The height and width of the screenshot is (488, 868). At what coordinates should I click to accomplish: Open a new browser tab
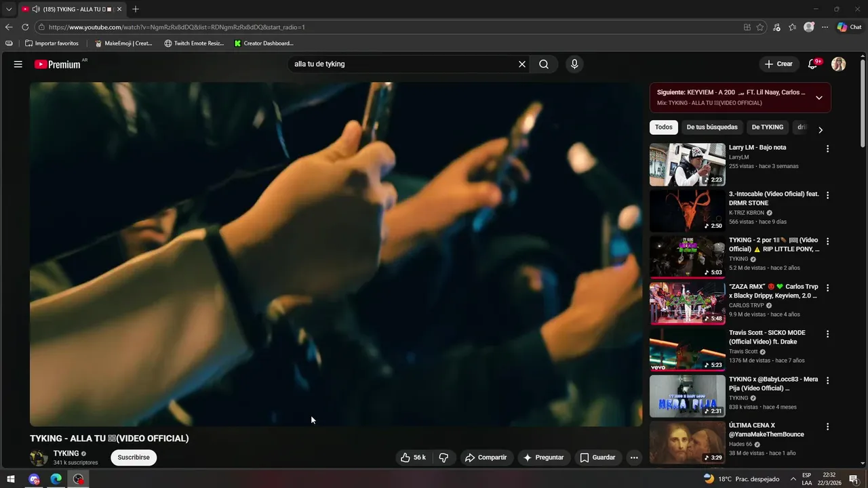coord(136,9)
